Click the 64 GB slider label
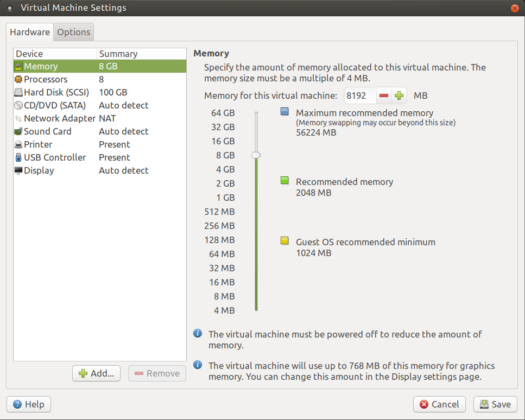This screenshot has width=525, height=420. click(x=223, y=113)
